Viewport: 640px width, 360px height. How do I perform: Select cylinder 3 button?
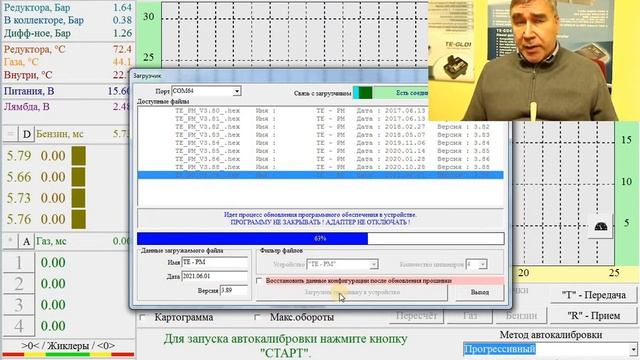pyautogui.click(x=19, y=305)
